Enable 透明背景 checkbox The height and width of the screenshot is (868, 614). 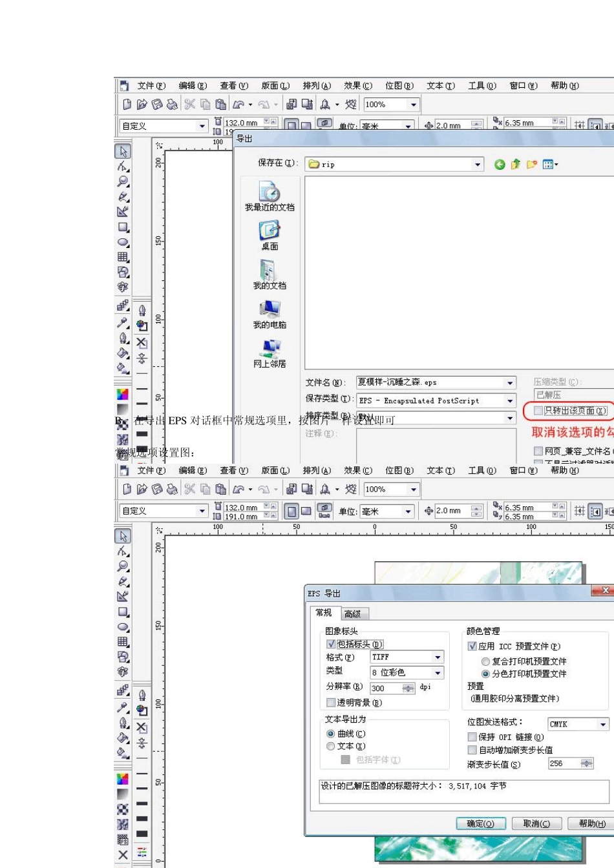331,703
